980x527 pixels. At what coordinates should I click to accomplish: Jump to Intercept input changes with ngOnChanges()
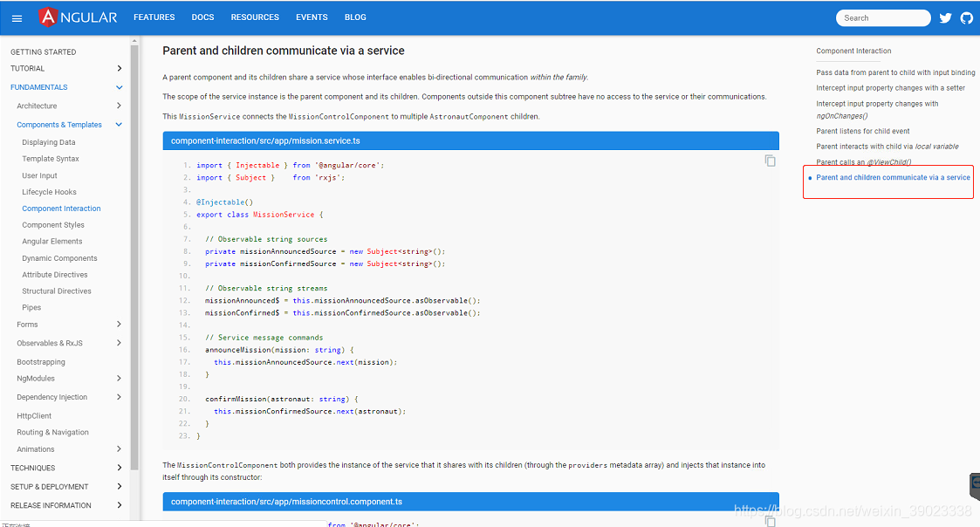(877, 109)
